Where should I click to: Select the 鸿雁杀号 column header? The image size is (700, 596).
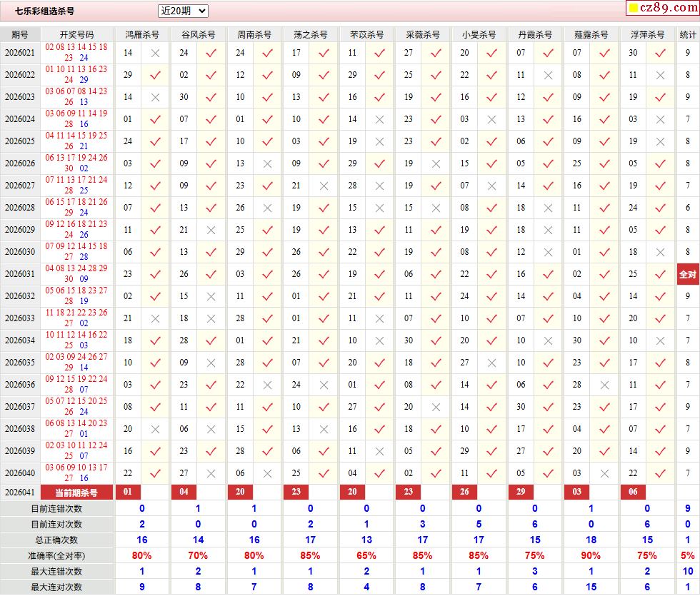tap(142, 34)
